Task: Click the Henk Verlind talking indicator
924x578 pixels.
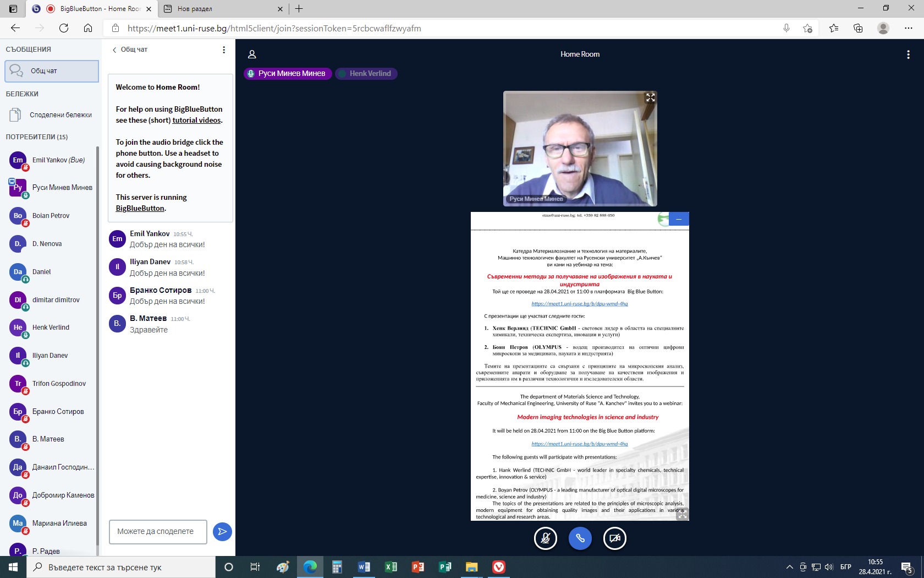Action: (x=366, y=74)
